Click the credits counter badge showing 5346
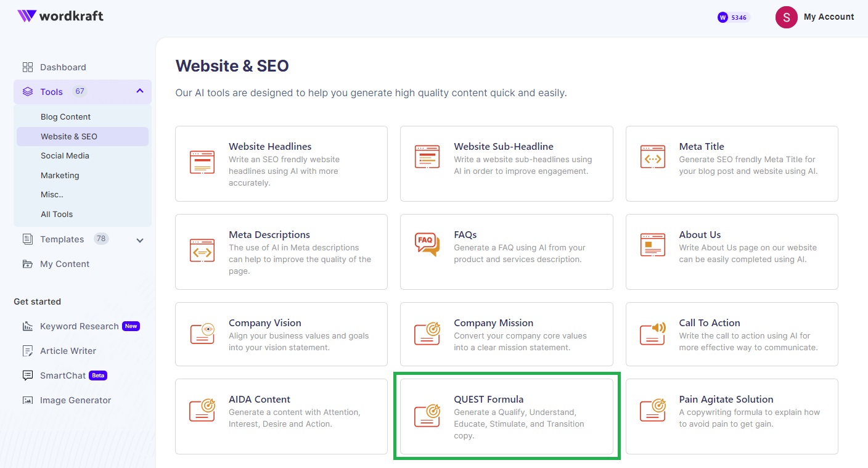Image resolution: width=868 pixels, height=468 pixels. pyautogui.click(x=733, y=17)
